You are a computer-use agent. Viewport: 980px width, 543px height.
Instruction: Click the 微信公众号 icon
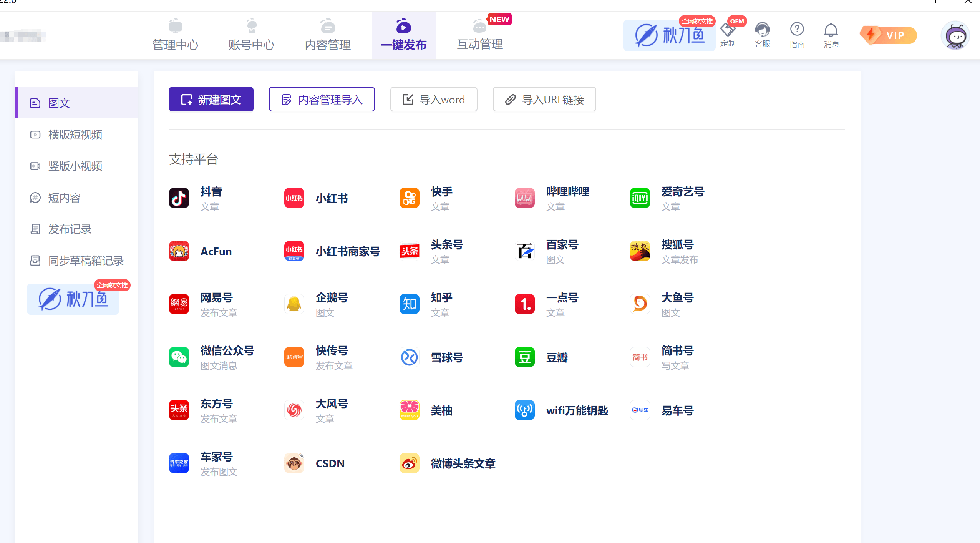tap(179, 357)
